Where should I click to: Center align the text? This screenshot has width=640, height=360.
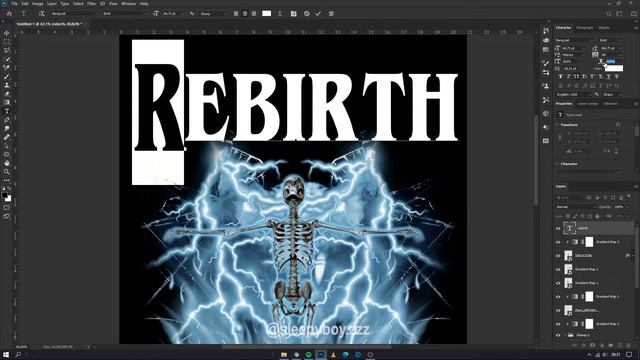pyautogui.click(x=245, y=13)
